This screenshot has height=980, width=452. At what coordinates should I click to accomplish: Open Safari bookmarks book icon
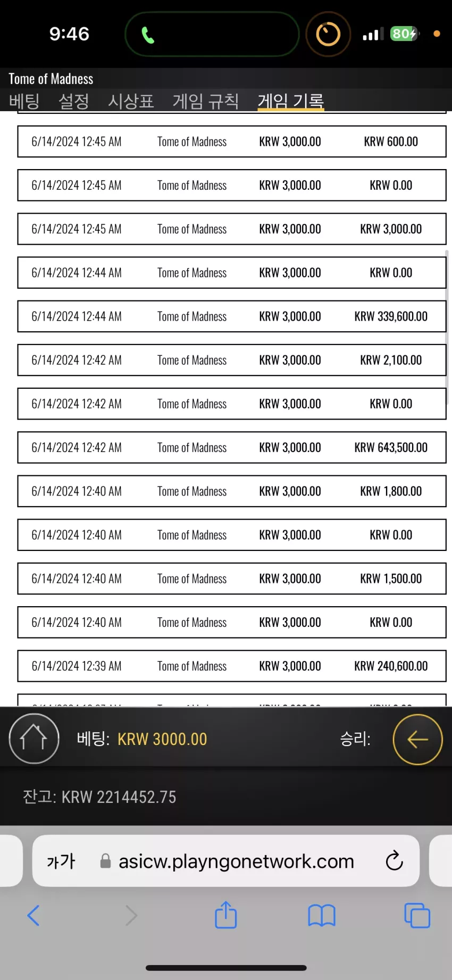tap(322, 916)
